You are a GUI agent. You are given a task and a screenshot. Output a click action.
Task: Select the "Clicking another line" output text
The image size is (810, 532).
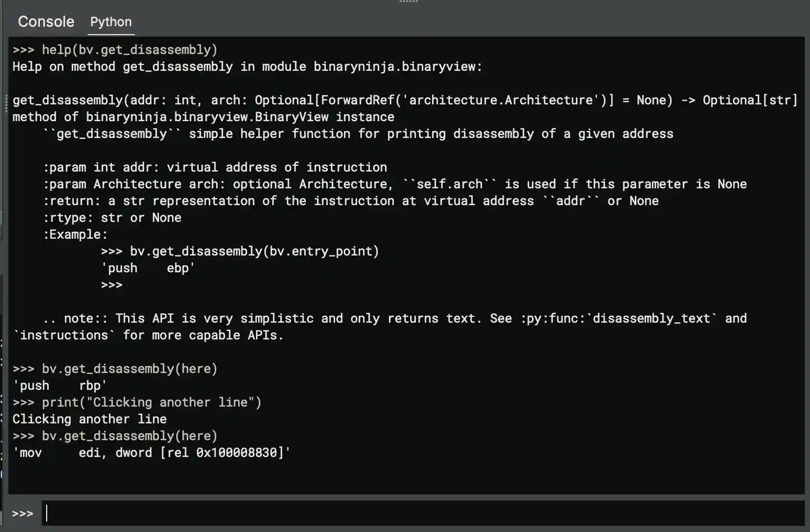click(90, 419)
